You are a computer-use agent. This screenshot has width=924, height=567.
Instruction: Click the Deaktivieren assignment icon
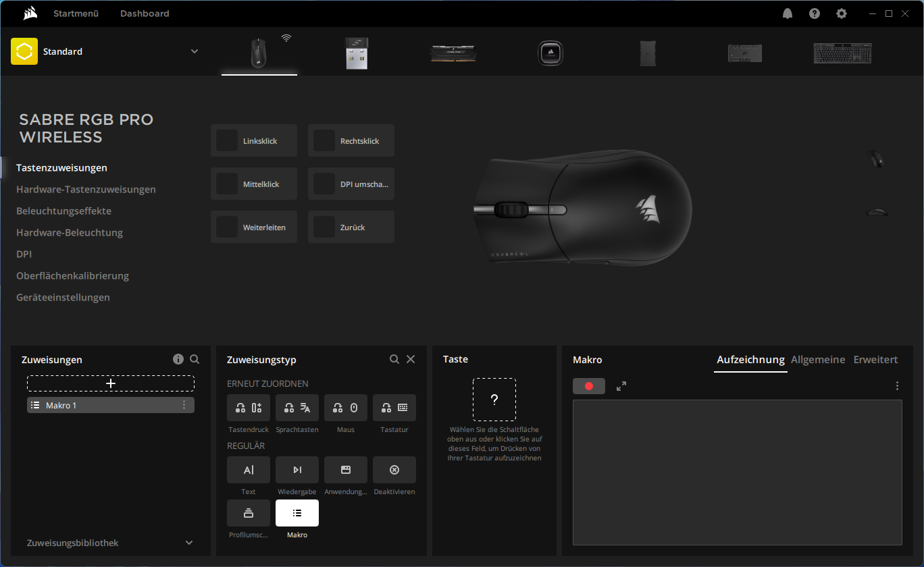[394, 470]
